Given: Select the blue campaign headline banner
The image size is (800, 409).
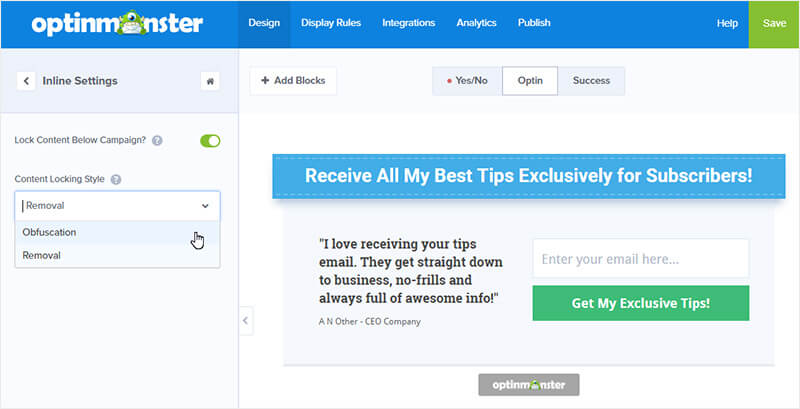Looking at the screenshot, I should (x=529, y=176).
